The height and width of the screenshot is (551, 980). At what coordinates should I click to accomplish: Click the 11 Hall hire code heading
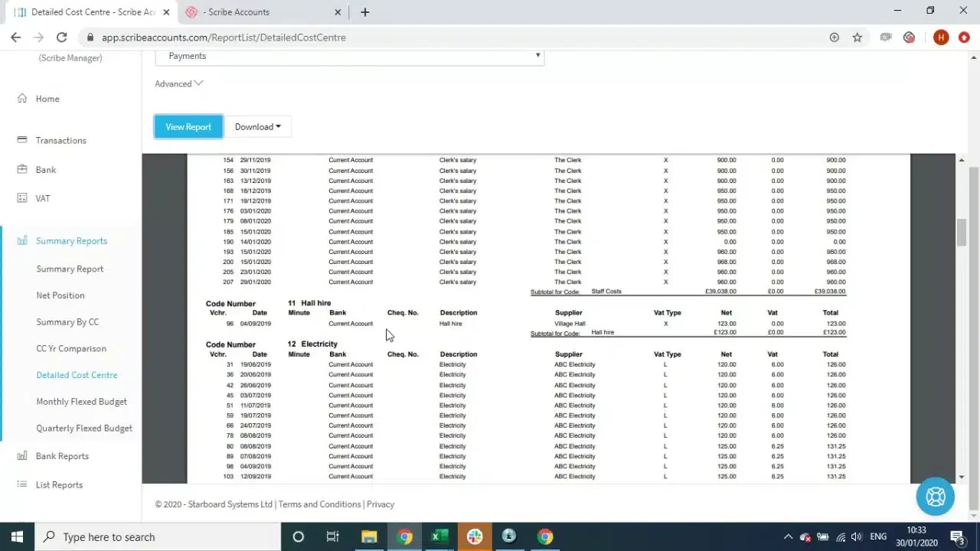(x=309, y=303)
